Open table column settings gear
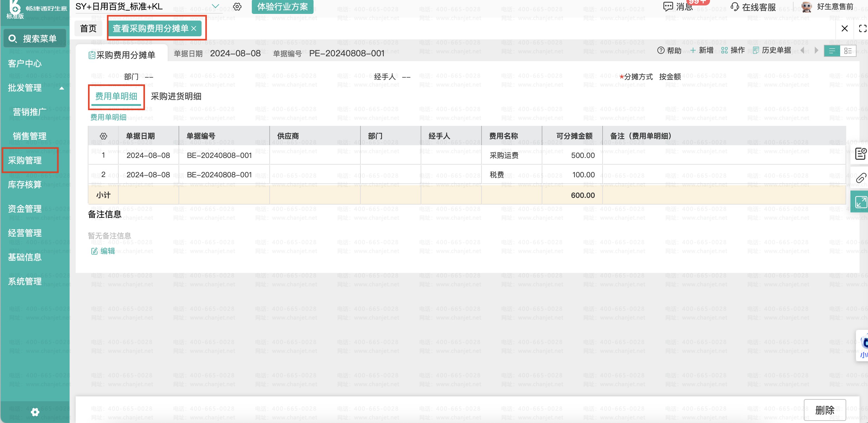This screenshot has height=423, width=868. coord(104,136)
